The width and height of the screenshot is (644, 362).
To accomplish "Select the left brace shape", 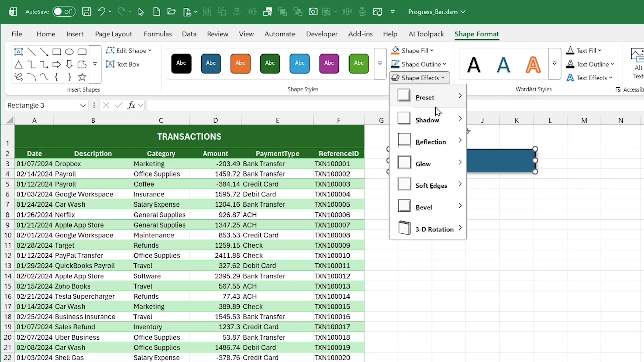I will click(57, 77).
